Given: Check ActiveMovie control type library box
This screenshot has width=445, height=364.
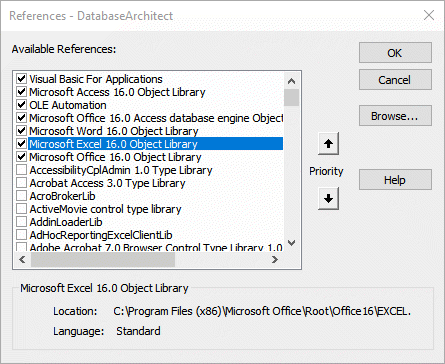Looking at the screenshot, I should [22, 209].
